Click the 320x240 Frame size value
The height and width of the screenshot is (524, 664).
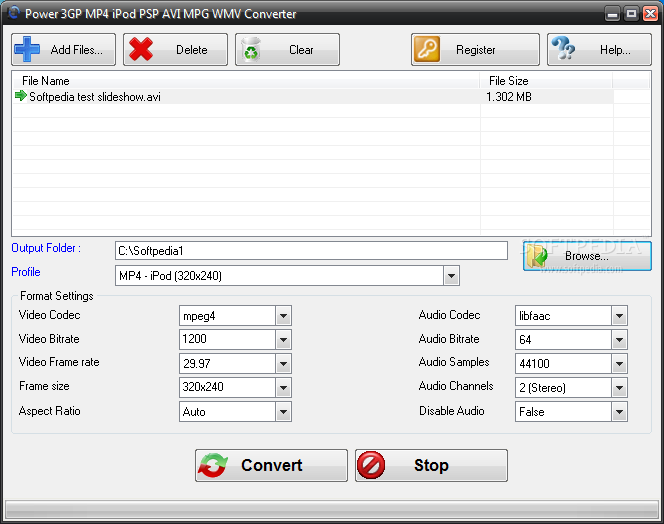[x=203, y=387]
